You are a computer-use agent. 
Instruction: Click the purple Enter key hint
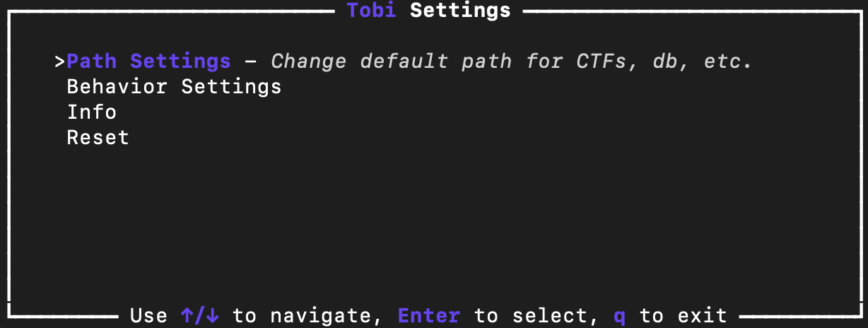click(x=429, y=315)
